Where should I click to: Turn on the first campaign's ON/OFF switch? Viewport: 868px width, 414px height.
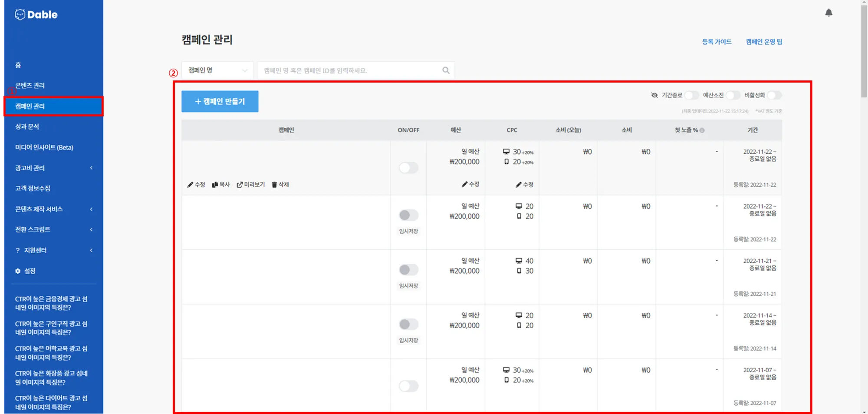[408, 168]
